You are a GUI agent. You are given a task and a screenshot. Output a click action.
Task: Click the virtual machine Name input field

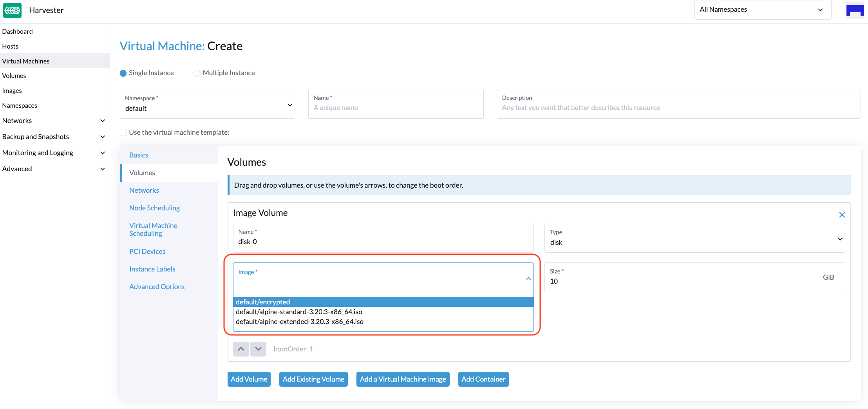coord(396,108)
